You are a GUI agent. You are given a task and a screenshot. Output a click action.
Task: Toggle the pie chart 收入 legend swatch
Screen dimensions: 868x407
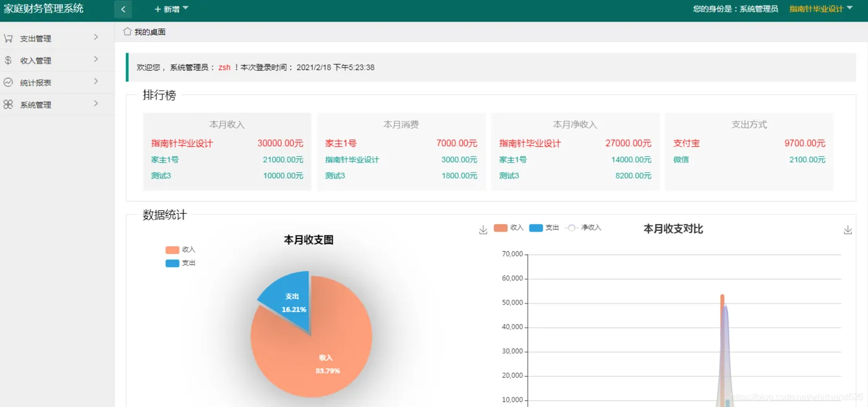172,250
